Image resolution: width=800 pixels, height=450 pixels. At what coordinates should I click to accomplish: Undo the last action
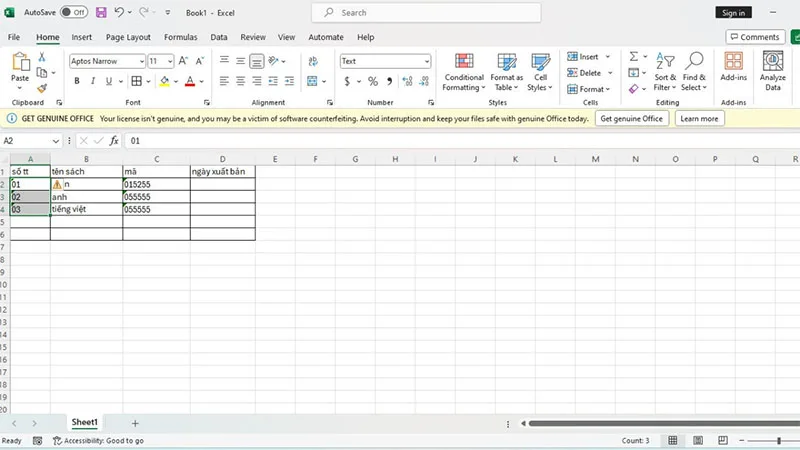click(x=119, y=12)
